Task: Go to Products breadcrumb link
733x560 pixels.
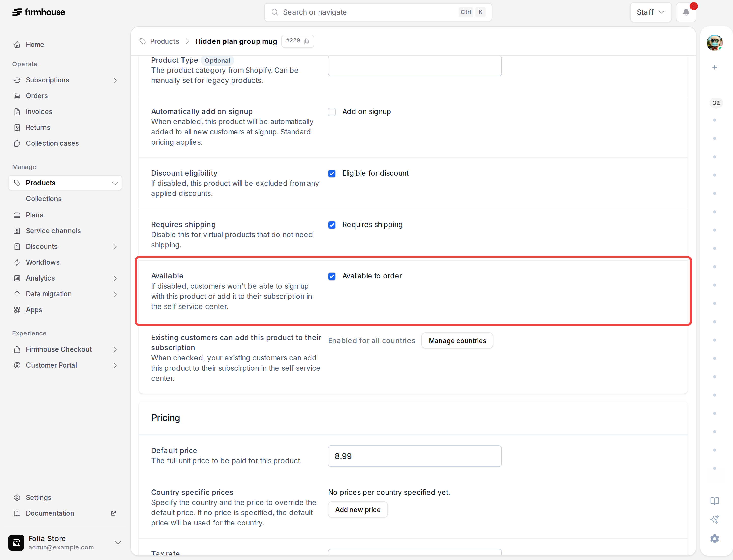Action: [x=164, y=41]
